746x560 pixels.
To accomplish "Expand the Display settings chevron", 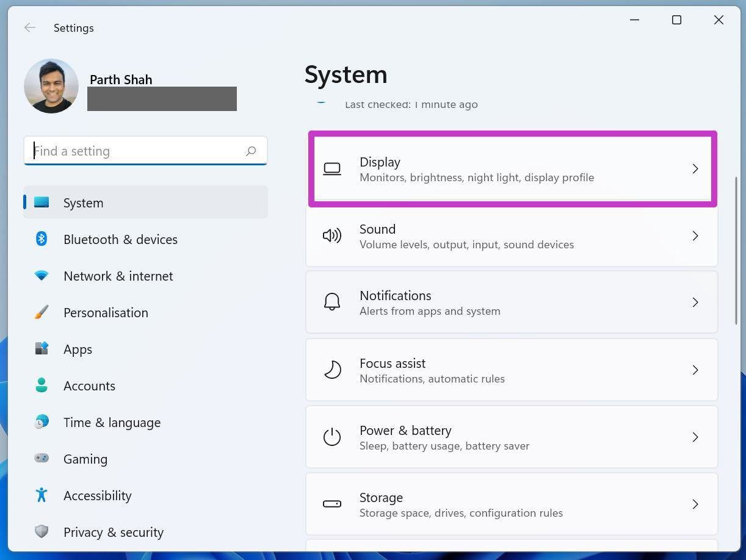I will (x=695, y=169).
